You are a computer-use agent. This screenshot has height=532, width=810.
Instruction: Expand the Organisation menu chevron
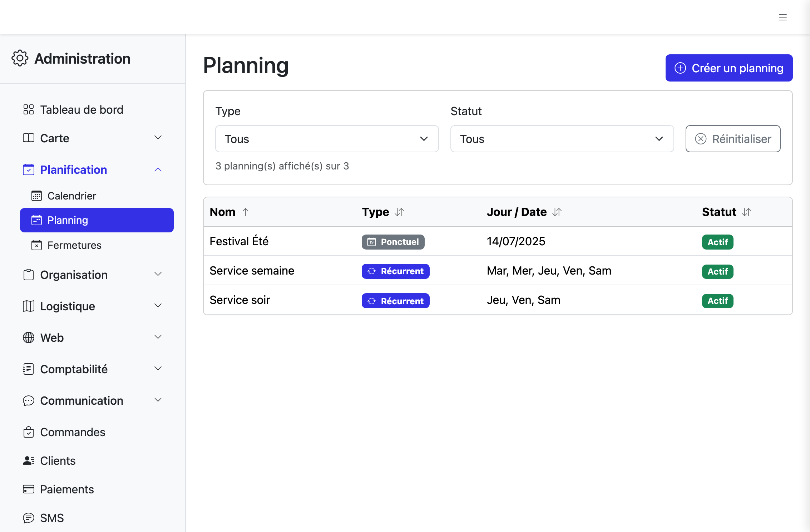pyautogui.click(x=158, y=274)
